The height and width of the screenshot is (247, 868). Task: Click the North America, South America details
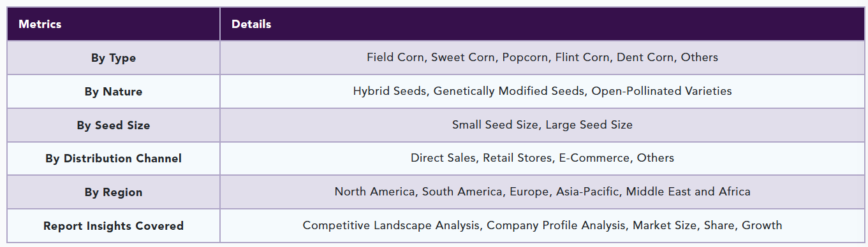click(x=542, y=192)
